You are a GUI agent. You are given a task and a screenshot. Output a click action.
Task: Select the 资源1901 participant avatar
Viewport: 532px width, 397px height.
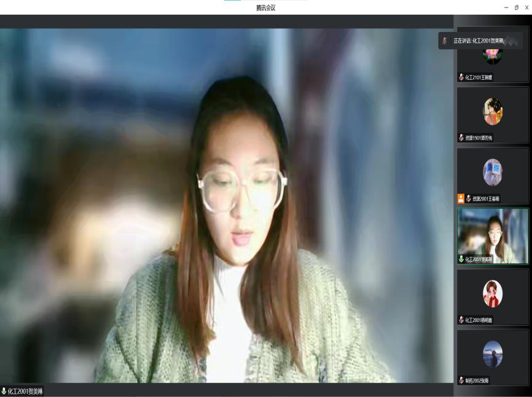click(x=492, y=112)
